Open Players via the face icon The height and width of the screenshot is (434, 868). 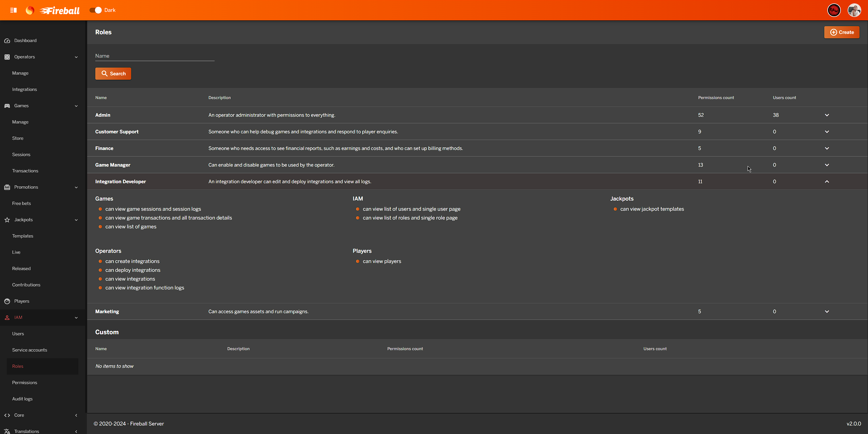pyautogui.click(x=7, y=301)
